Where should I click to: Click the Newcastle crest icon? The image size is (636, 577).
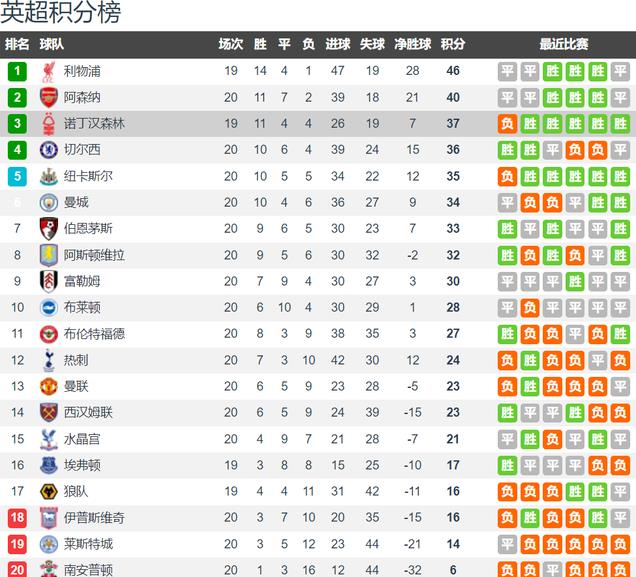(49, 176)
